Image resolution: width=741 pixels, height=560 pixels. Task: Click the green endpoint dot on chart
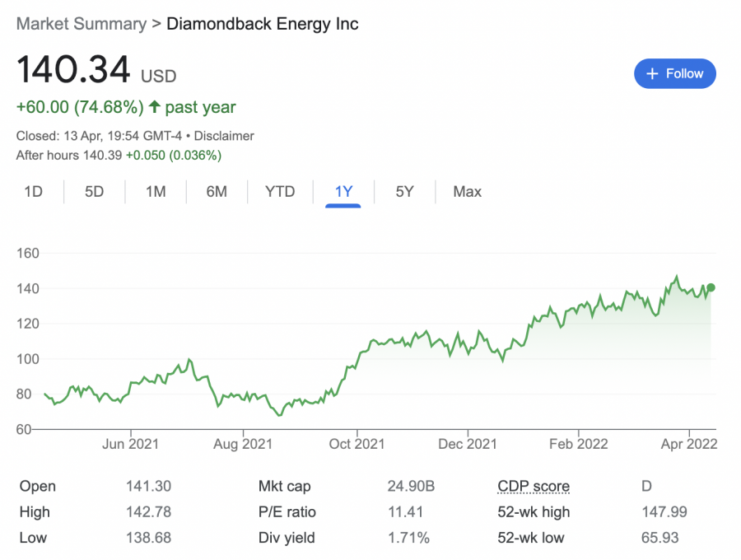click(711, 287)
